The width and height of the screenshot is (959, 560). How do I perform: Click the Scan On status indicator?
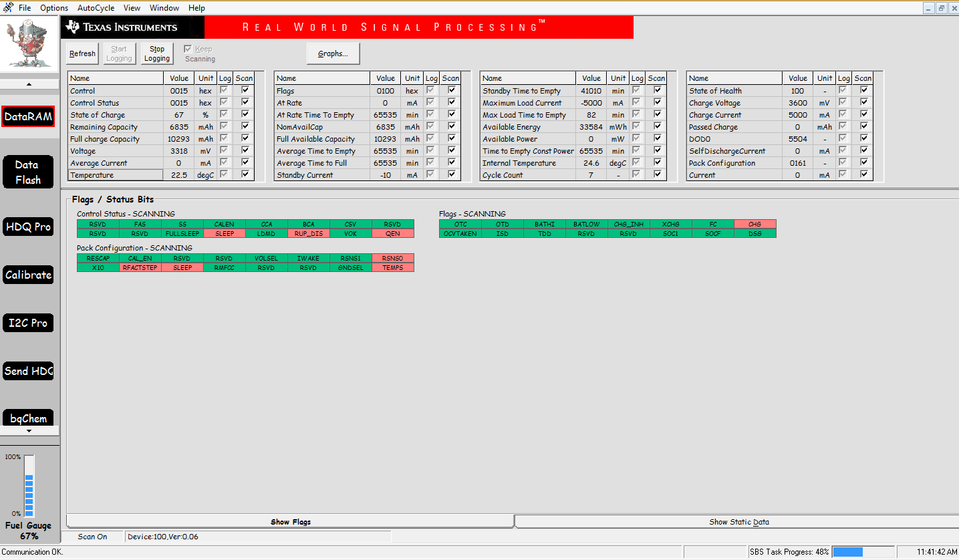[93, 537]
